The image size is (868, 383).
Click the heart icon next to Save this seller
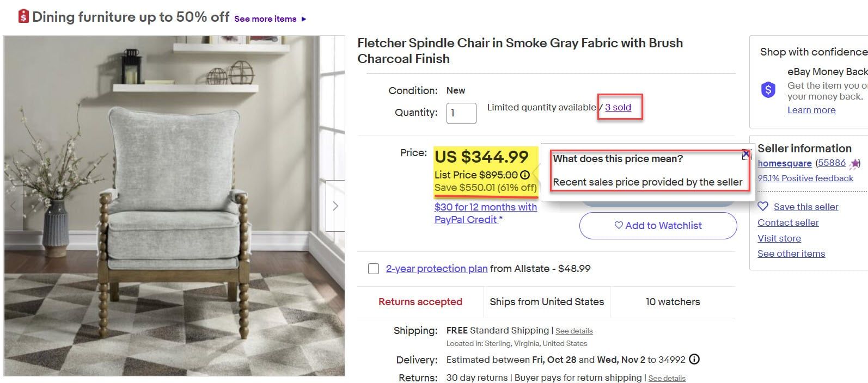click(763, 207)
